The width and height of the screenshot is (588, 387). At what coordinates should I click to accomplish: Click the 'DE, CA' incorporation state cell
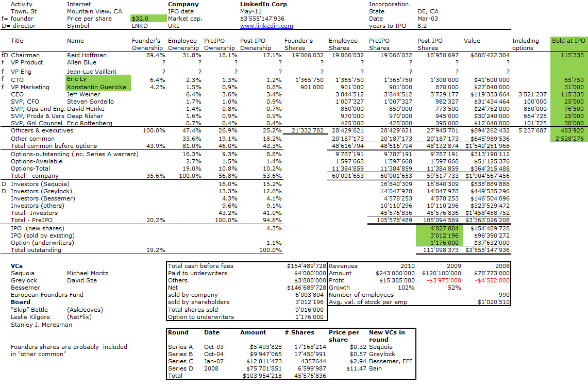coord(428,11)
